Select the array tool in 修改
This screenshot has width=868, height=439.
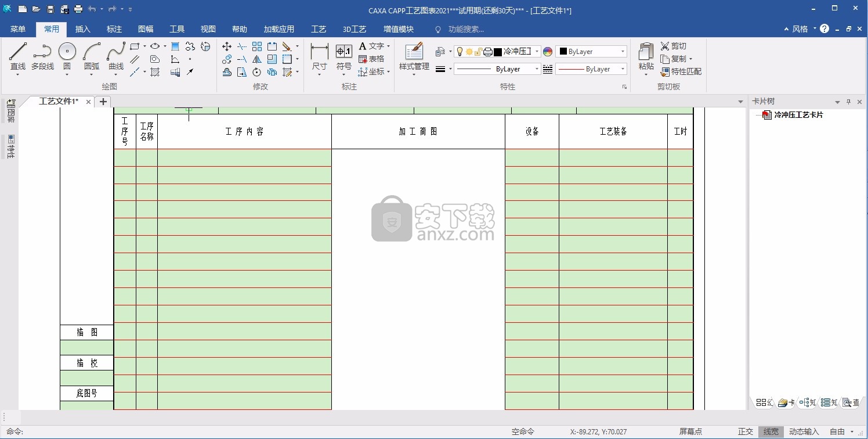pyautogui.click(x=257, y=46)
